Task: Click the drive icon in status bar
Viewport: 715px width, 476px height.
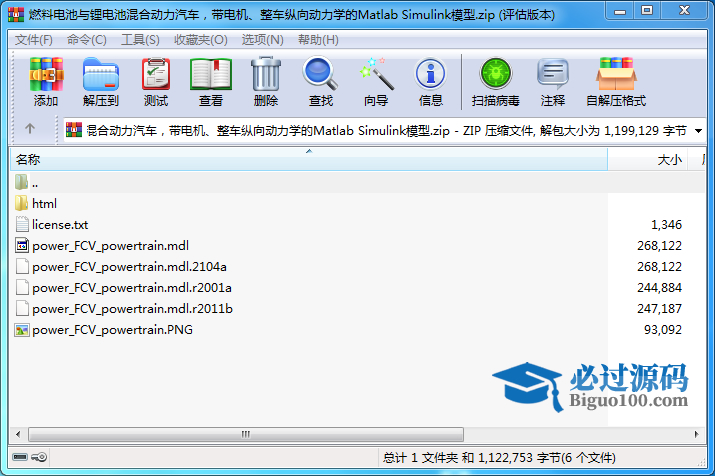Action: pyautogui.click(x=20, y=457)
